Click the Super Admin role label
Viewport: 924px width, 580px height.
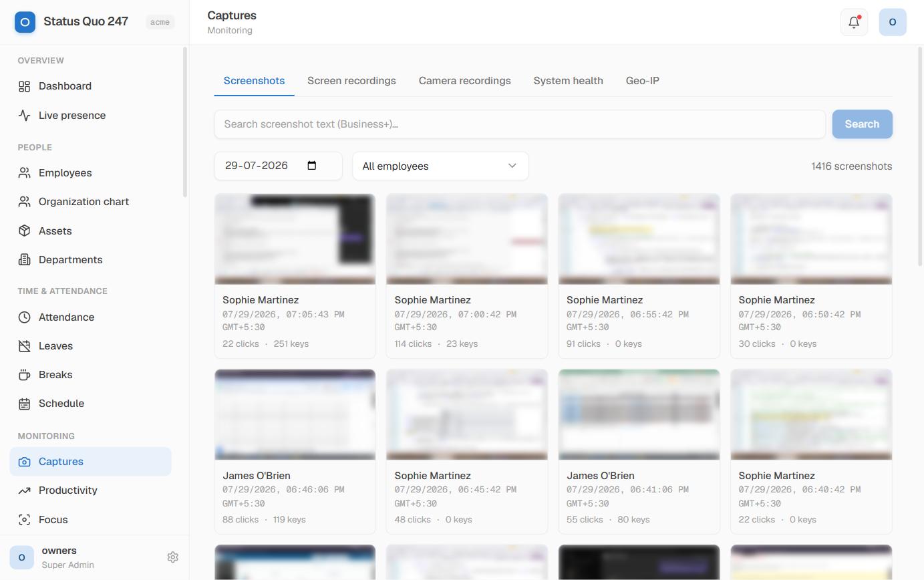67,565
